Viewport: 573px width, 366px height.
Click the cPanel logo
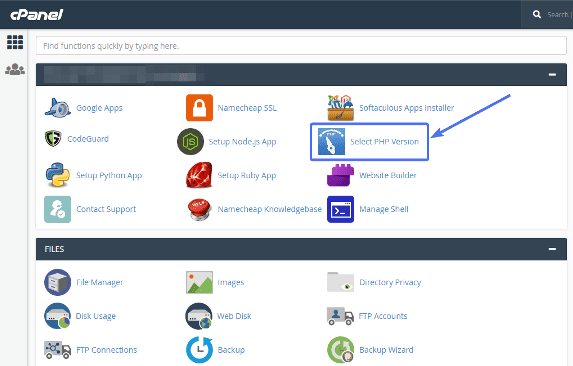click(37, 15)
